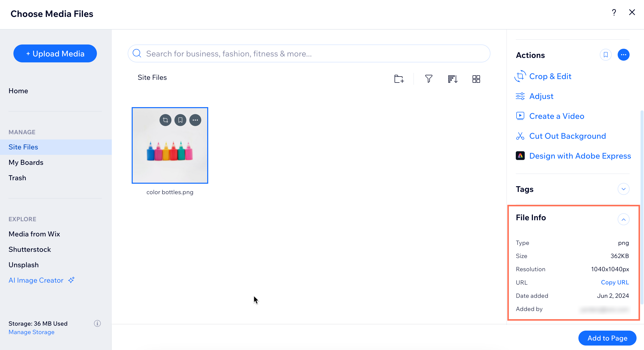
Task: Click the sort order toggle icon
Action: tap(452, 79)
